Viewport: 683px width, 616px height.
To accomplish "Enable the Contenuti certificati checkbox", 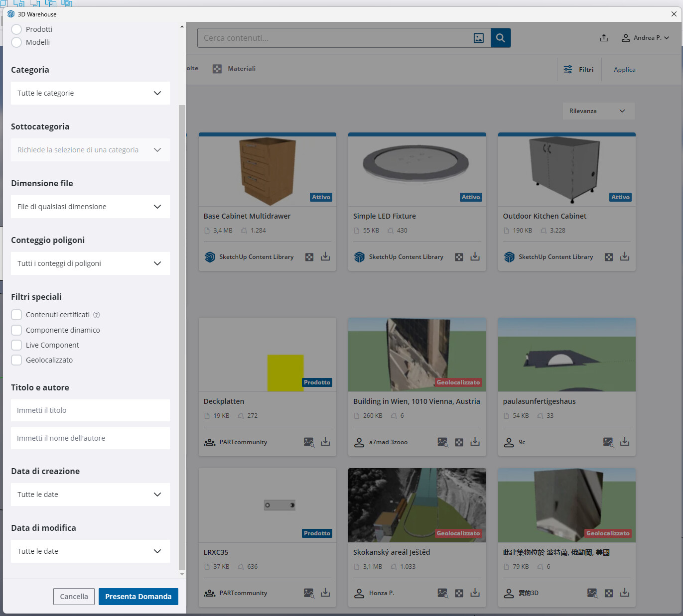I will click(x=16, y=315).
